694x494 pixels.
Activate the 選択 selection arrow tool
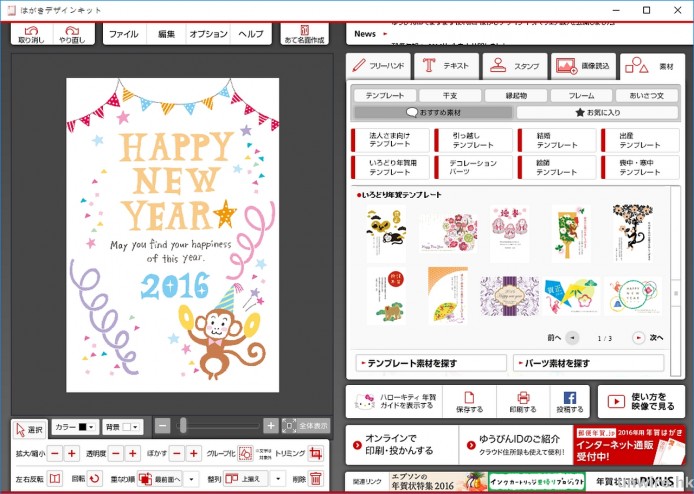tap(29, 429)
